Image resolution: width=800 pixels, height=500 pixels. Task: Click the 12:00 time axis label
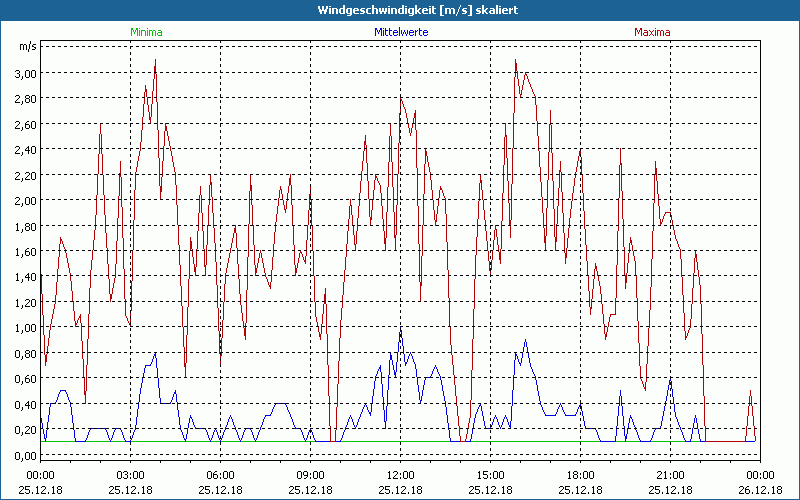click(401, 475)
